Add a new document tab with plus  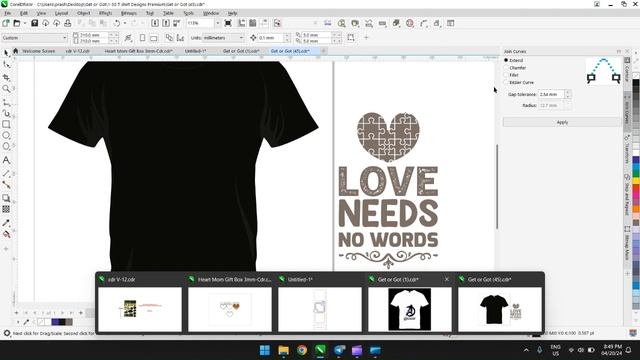point(323,51)
